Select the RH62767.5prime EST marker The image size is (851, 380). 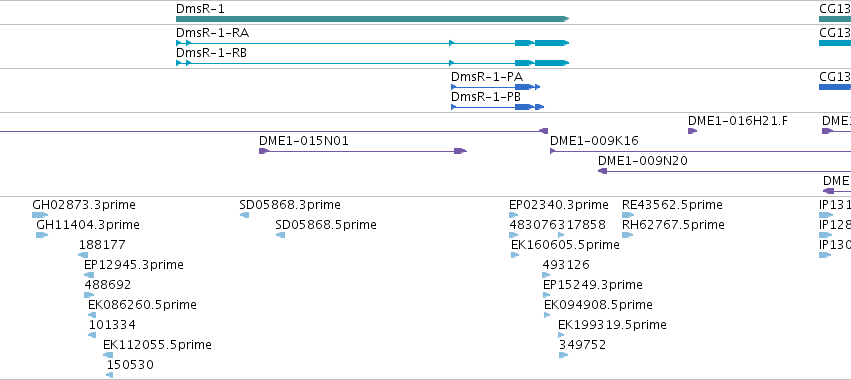coord(627,235)
